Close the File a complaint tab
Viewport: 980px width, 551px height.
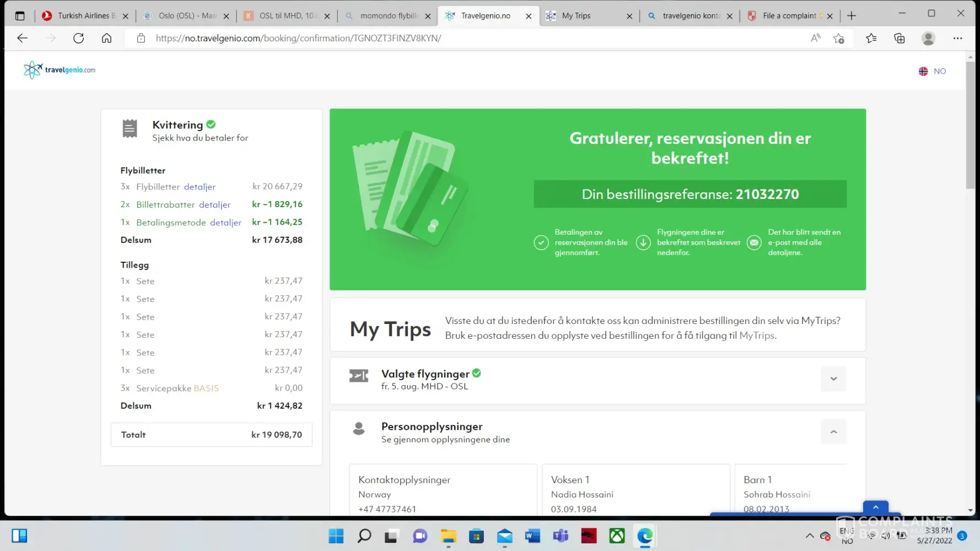coord(830,16)
